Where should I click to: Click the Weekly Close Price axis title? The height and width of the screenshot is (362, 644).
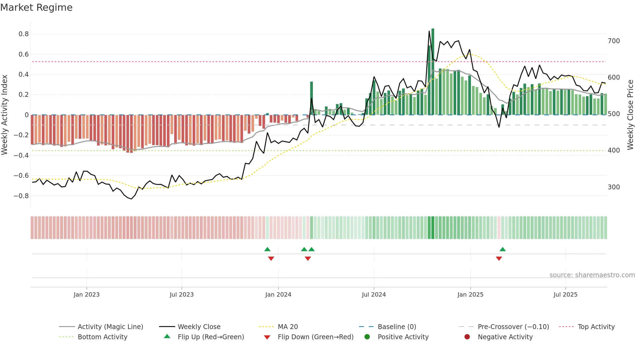click(x=630, y=115)
